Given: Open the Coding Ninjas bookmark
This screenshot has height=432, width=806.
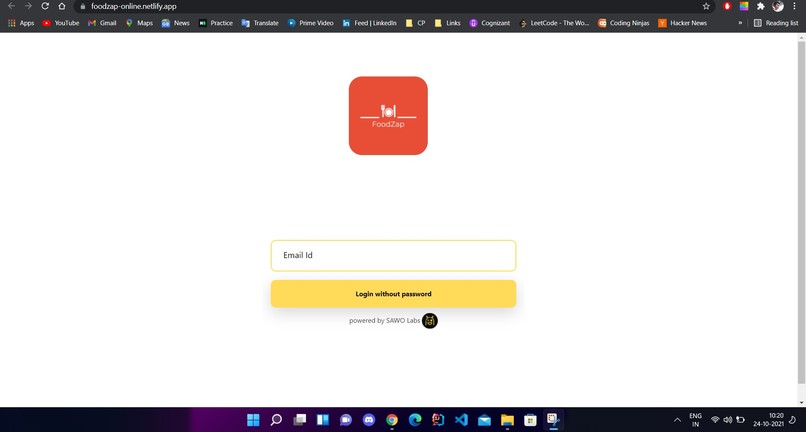Looking at the screenshot, I should (624, 23).
